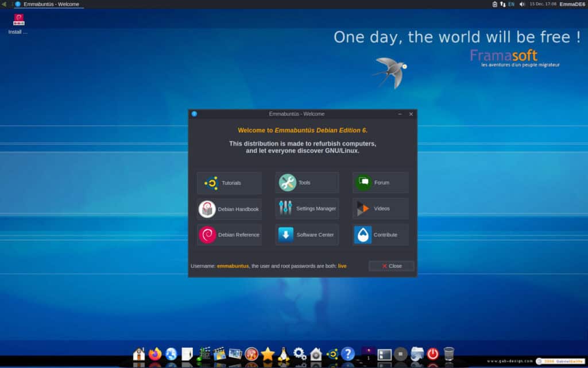Launch the Software Center
The image size is (588, 368).
coord(306,235)
